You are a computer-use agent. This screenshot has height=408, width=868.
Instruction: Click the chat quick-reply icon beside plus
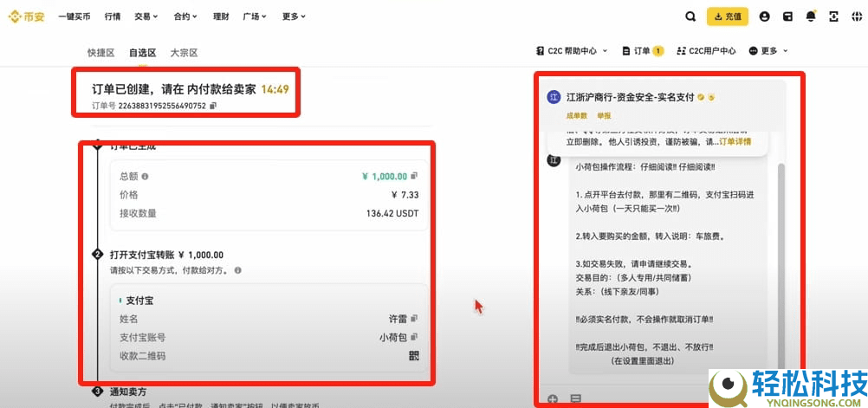(x=576, y=398)
